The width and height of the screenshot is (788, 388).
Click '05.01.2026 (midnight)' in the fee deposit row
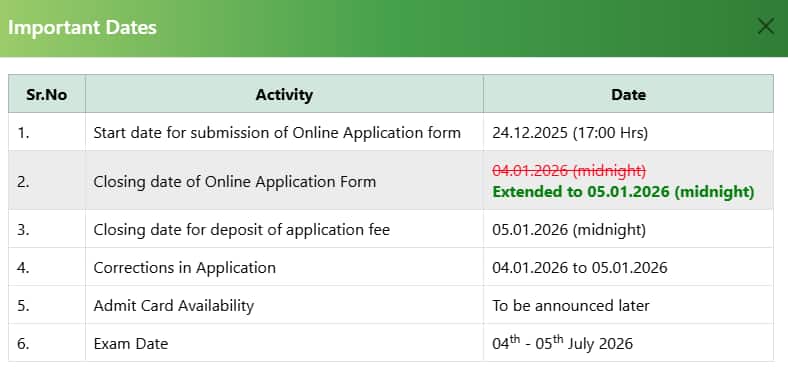569,230
